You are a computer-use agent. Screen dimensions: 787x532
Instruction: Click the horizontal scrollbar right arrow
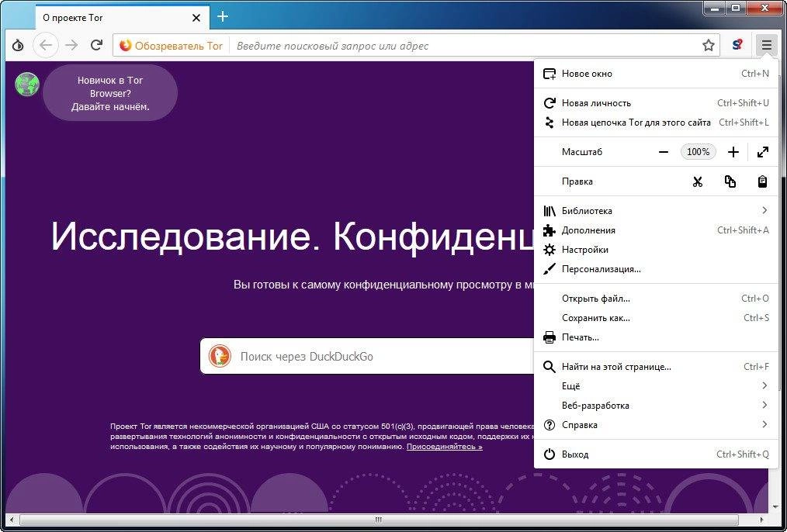pyautogui.click(x=762, y=520)
